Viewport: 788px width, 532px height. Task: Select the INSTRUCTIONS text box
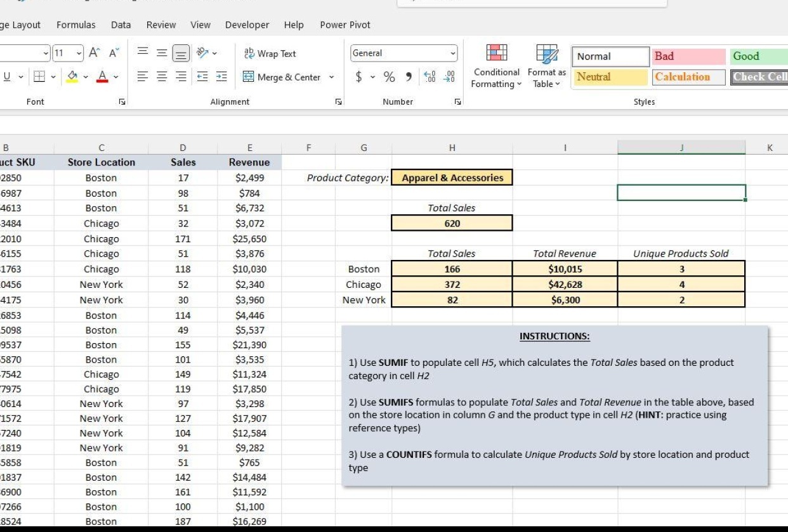point(555,406)
